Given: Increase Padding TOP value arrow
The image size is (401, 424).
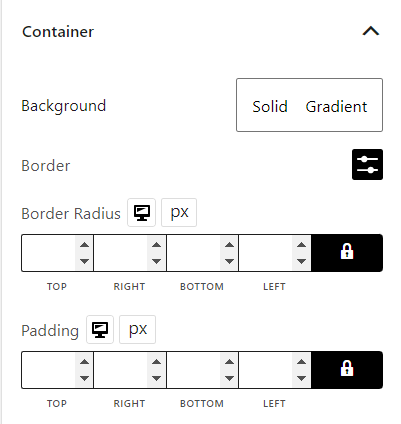Looking at the screenshot, I should point(84,362).
